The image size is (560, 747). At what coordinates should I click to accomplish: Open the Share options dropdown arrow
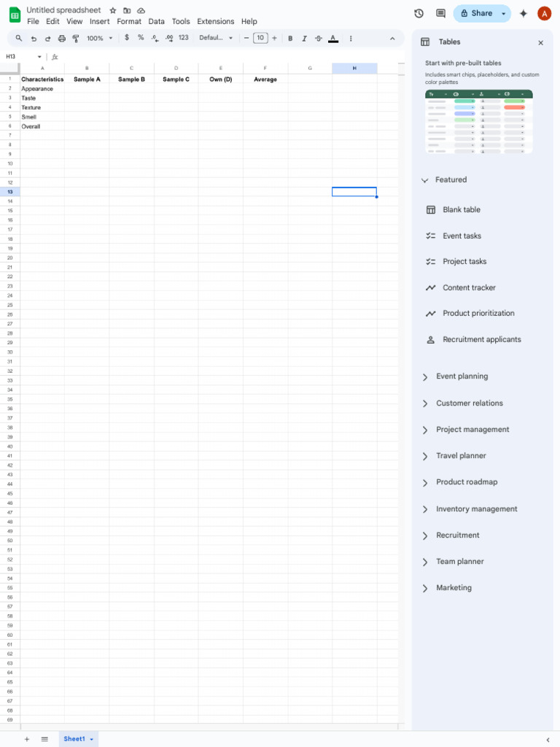tap(503, 14)
